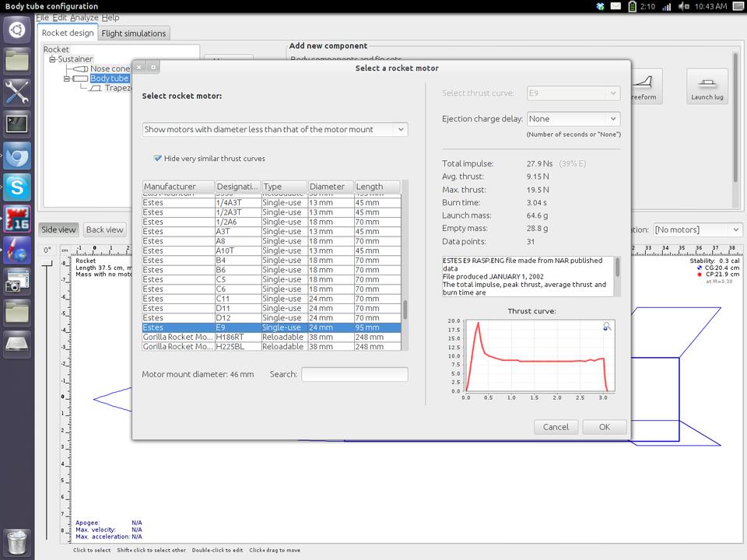Screen dimensions: 747x560
Task: Click the motor Search text field
Action: click(354, 374)
